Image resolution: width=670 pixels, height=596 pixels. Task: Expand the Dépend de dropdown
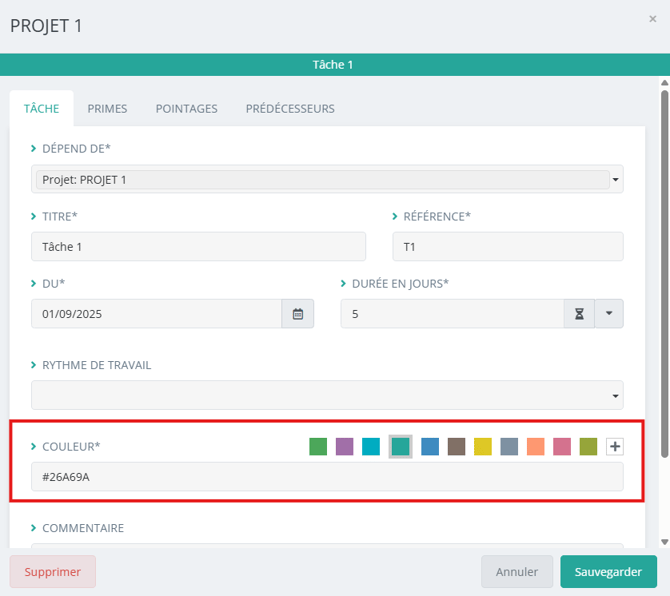coord(615,180)
